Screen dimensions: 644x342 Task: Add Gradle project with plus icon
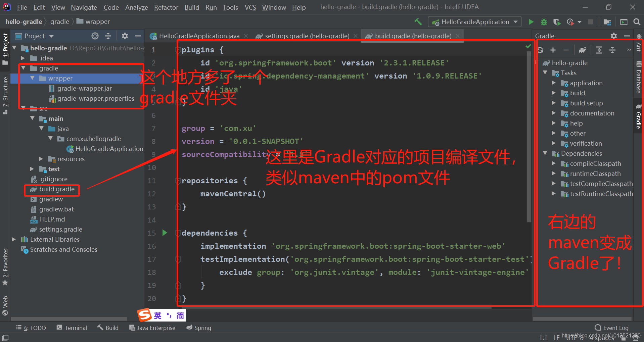click(x=553, y=50)
